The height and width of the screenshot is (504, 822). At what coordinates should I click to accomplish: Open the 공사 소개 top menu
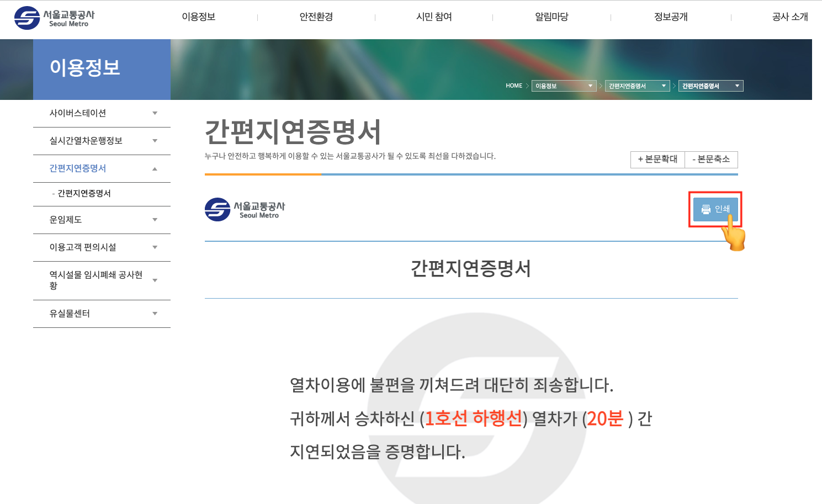pyautogui.click(x=790, y=17)
